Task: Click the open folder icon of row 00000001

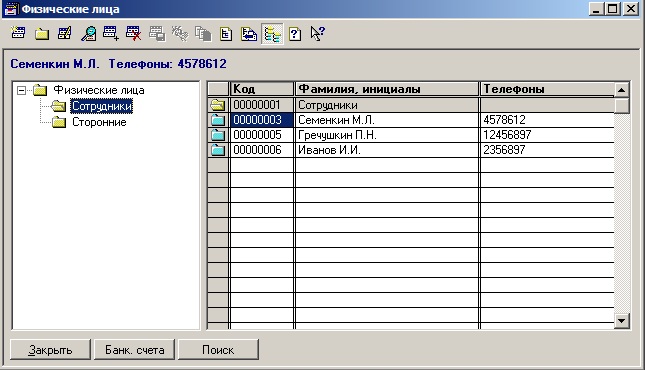Action: (x=218, y=105)
